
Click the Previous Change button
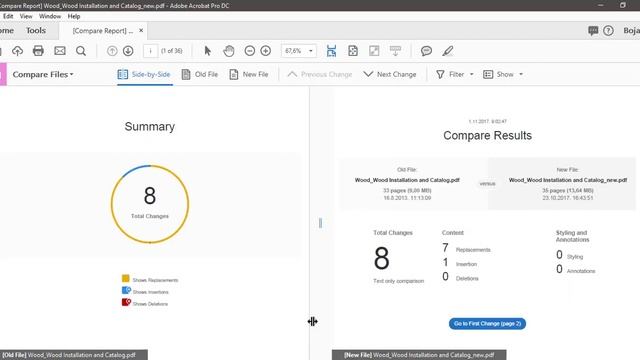tap(320, 74)
